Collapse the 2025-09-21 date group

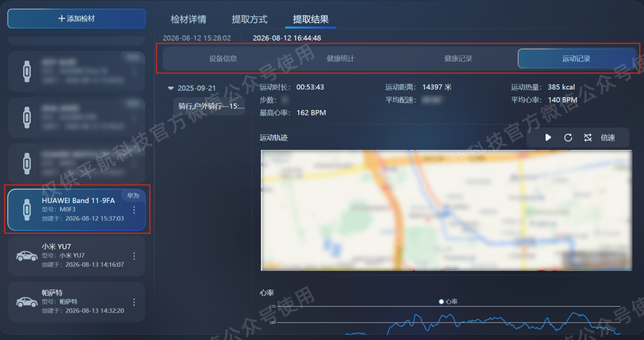click(x=171, y=88)
